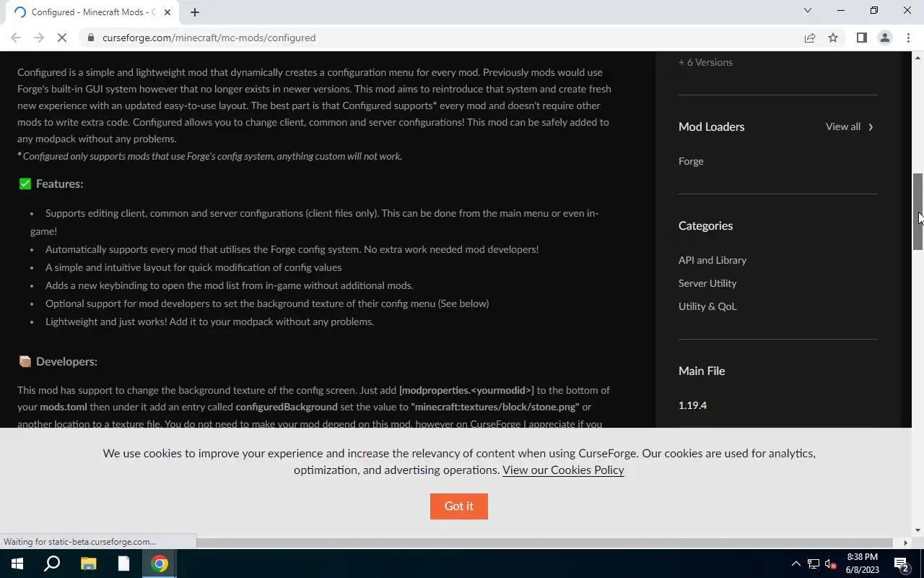Open Server Utility category

707,283
